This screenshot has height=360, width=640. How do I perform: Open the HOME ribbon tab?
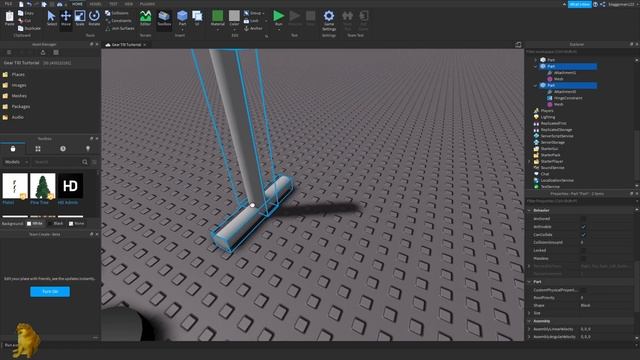77,4
